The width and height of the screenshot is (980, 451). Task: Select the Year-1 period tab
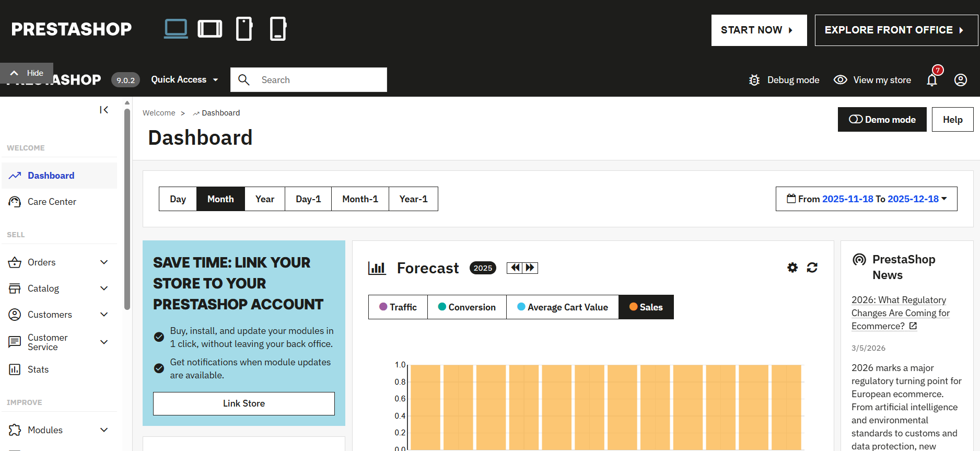[x=413, y=199]
